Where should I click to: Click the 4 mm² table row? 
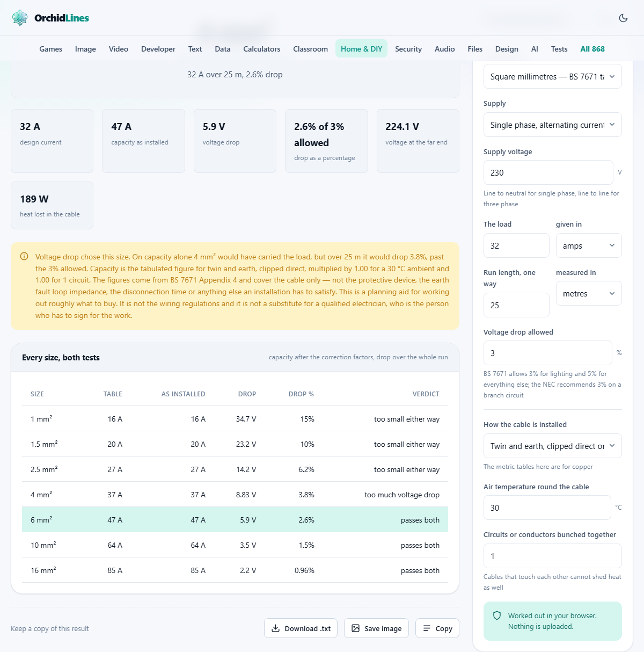(235, 495)
